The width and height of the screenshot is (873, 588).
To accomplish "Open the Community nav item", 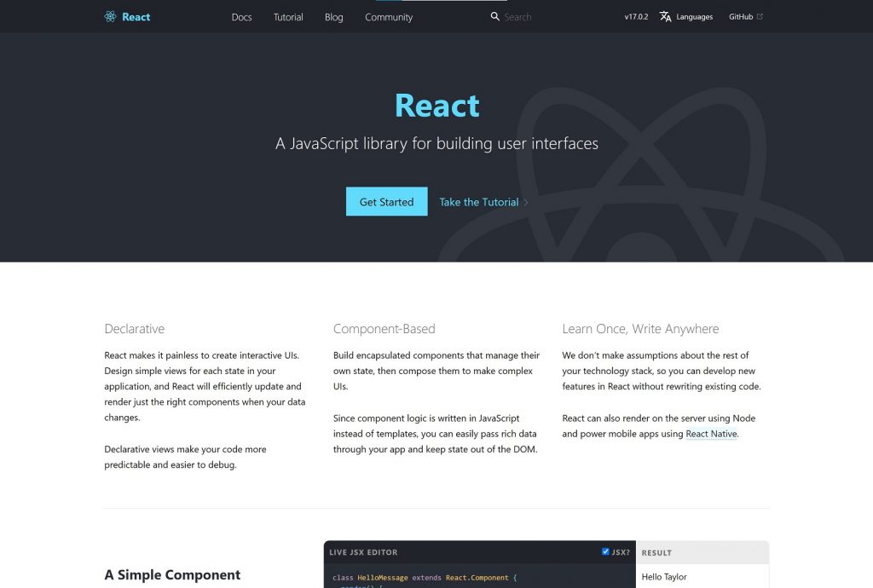I will coord(389,17).
